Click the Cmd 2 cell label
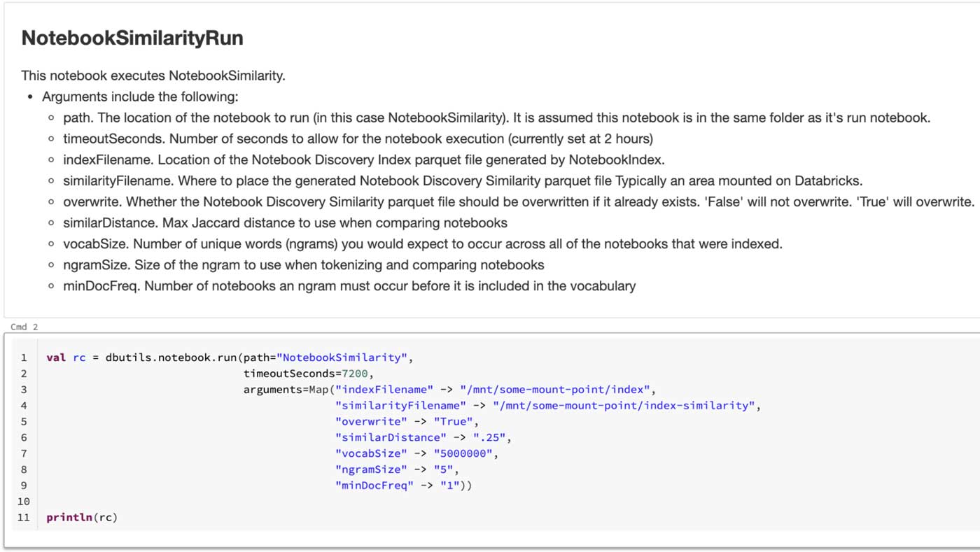This screenshot has height=552, width=980. coord(24,327)
